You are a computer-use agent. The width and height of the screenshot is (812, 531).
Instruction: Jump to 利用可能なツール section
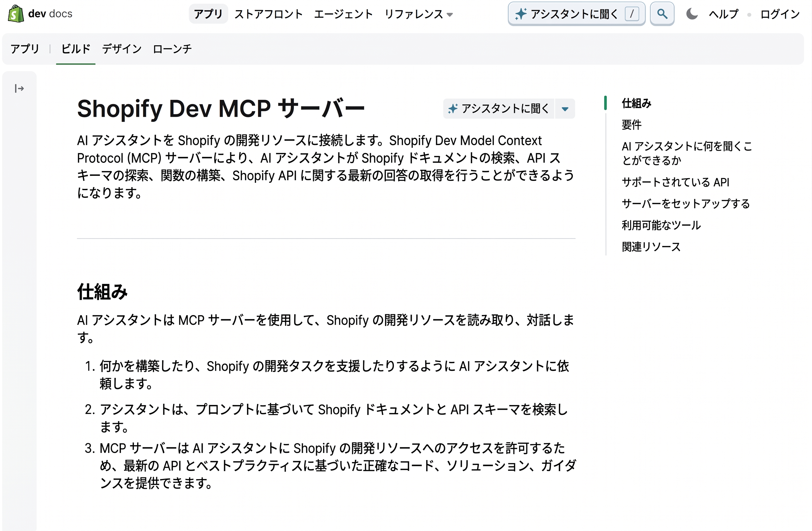coord(661,225)
